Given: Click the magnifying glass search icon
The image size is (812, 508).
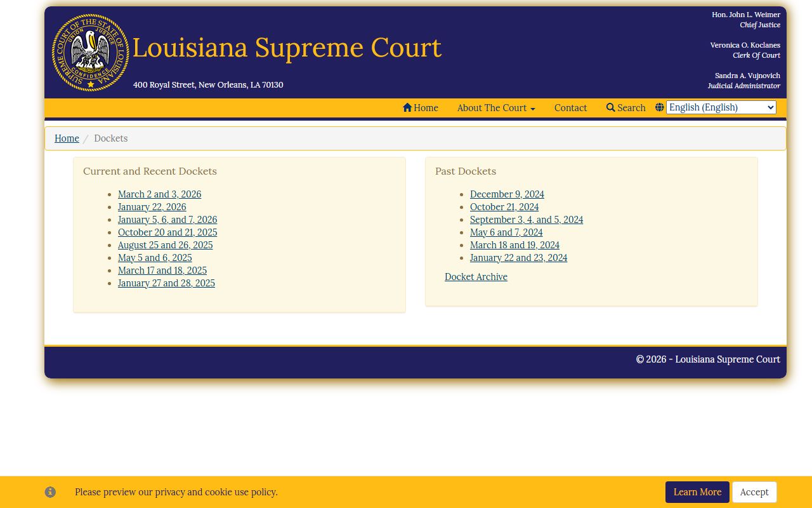Looking at the screenshot, I should 611,107.
